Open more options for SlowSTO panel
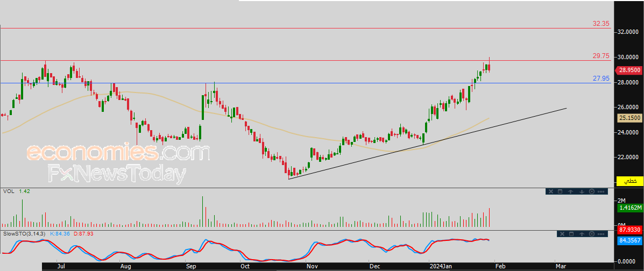 [601, 234]
